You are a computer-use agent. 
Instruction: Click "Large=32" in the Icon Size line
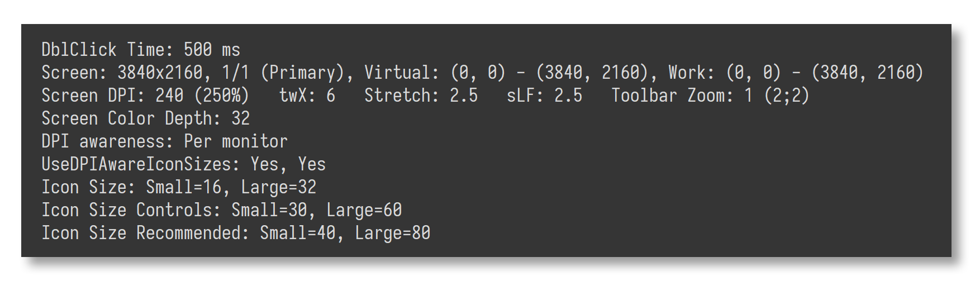278,187
